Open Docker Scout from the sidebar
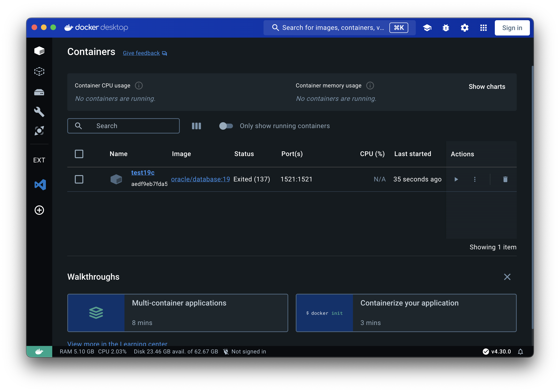560x392 pixels. pyautogui.click(x=39, y=131)
